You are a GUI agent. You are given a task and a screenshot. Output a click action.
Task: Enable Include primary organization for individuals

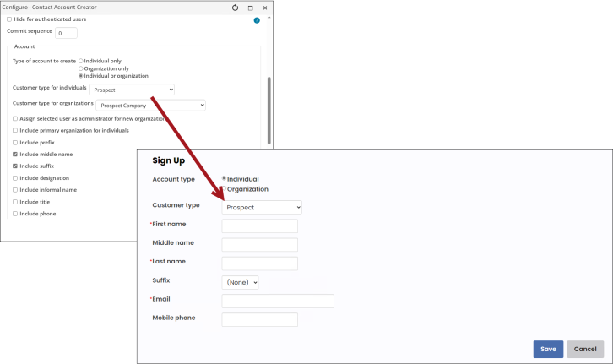point(15,130)
